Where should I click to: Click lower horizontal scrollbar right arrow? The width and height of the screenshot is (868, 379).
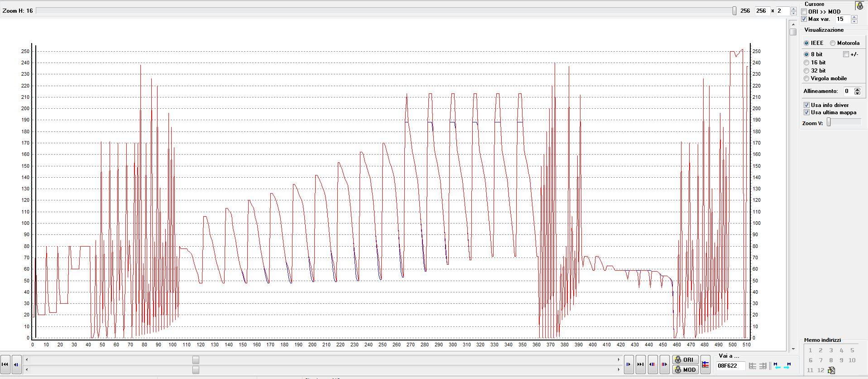(x=619, y=369)
